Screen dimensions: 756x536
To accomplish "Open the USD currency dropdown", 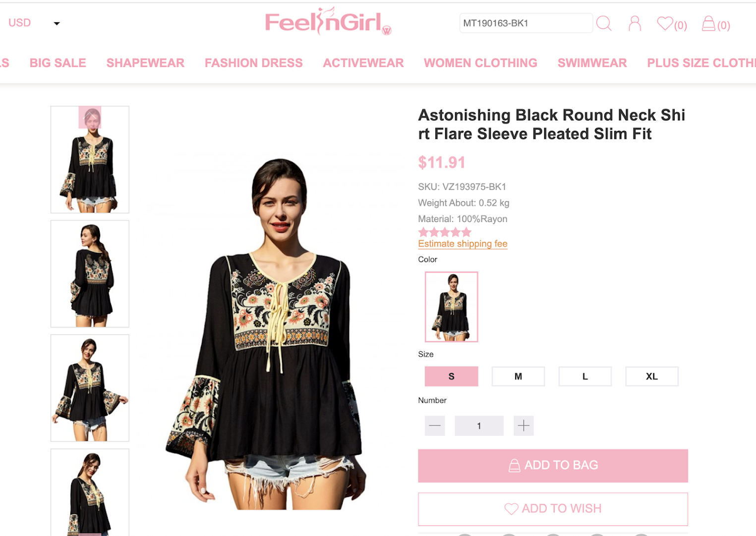I will [34, 23].
